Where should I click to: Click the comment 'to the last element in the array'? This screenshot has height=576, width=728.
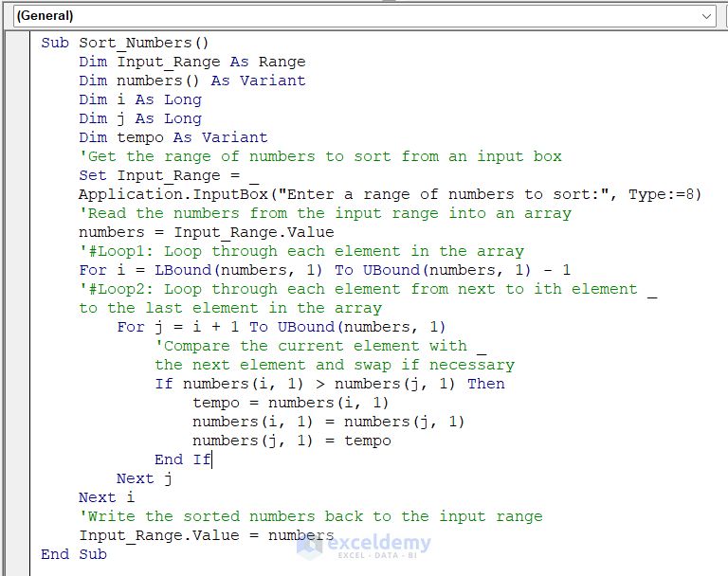[230, 308]
